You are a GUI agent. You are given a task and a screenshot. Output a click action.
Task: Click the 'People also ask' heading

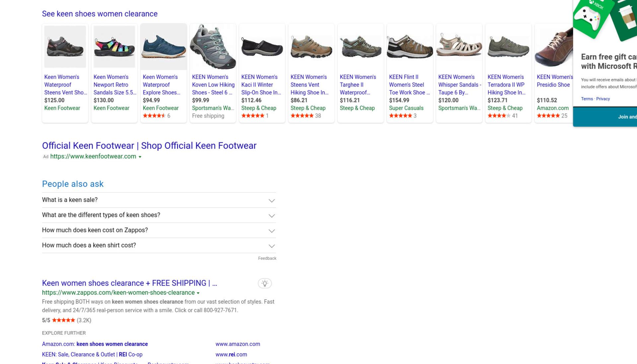pyautogui.click(x=73, y=184)
